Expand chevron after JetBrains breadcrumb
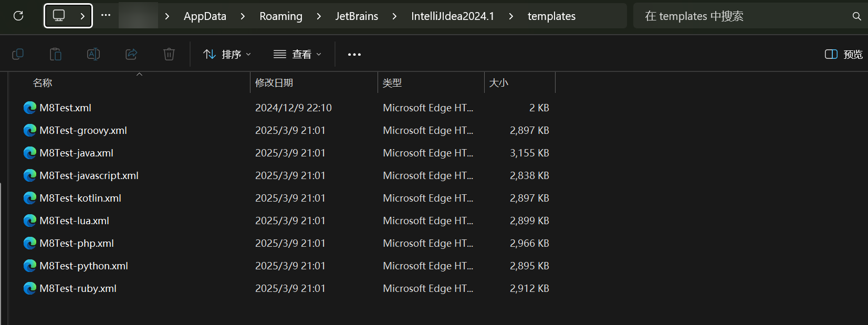This screenshot has width=868, height=325. 394,16
